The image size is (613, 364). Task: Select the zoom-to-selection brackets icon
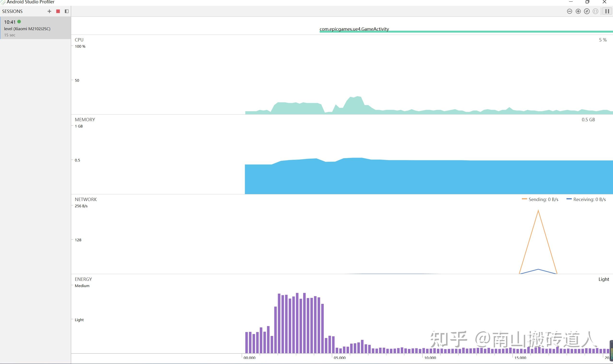[595, 11]
